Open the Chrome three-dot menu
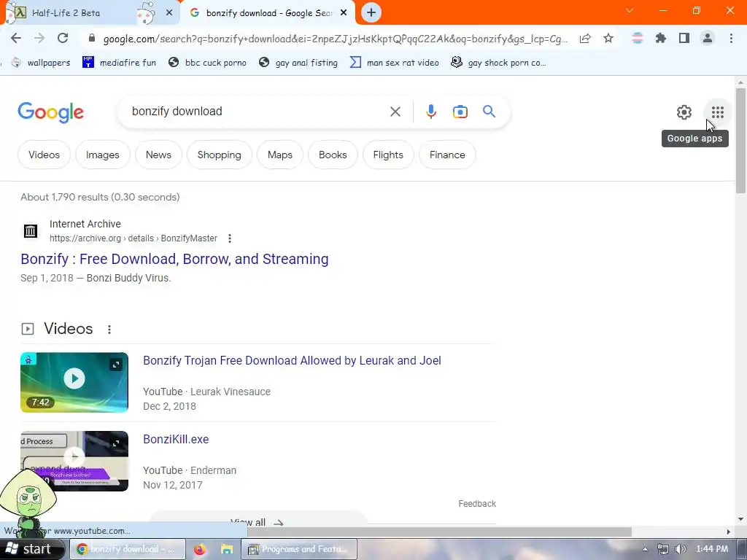 click(x=731, y=38)
